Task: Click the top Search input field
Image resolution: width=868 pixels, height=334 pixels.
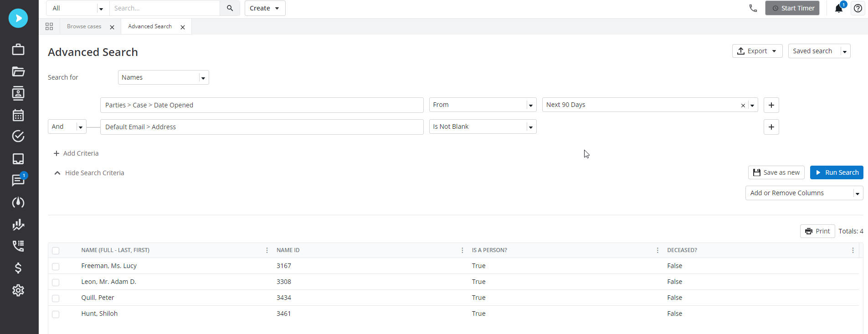Action: coord(164,8)
